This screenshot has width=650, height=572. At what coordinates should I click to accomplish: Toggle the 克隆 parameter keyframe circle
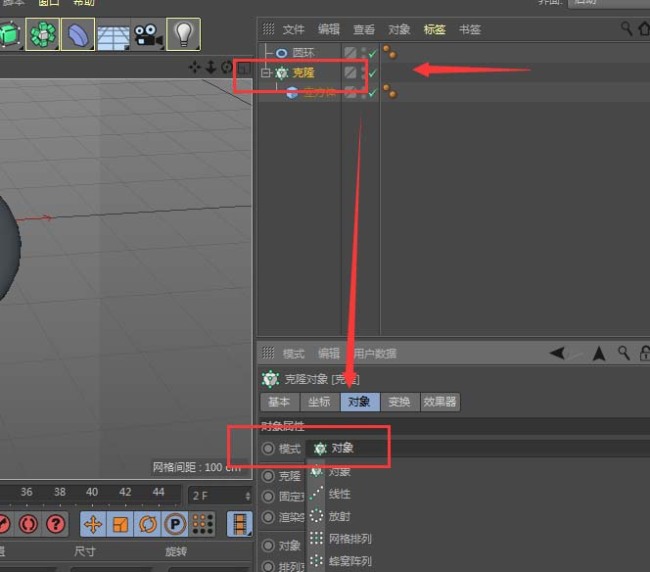[268, 476]
